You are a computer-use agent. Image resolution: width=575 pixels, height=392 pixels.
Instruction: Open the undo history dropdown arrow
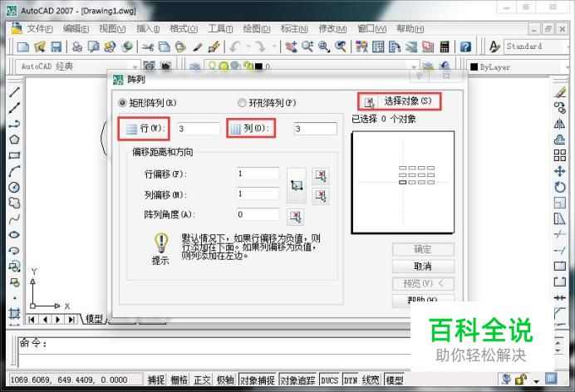pyautogui.click(x=248, y=47)
